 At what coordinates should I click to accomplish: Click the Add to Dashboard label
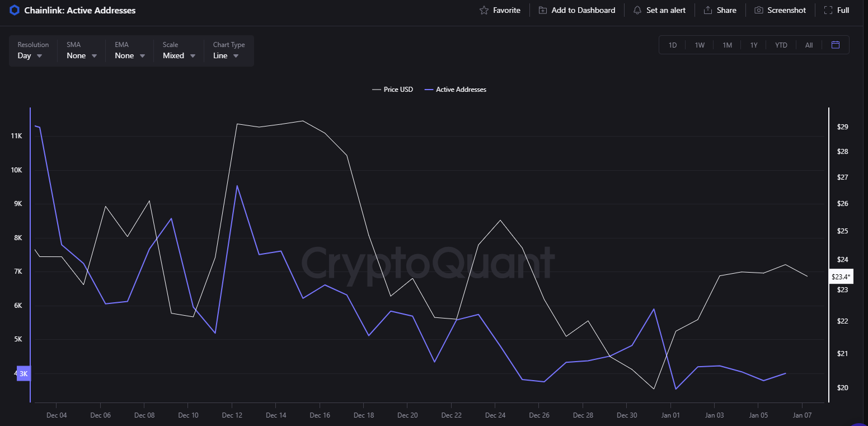tap(583, 10)
